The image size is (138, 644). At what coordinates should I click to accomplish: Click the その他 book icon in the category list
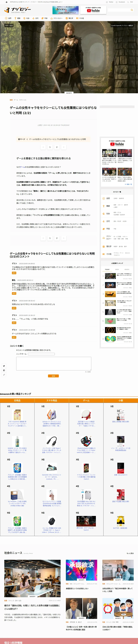[104, 254]
